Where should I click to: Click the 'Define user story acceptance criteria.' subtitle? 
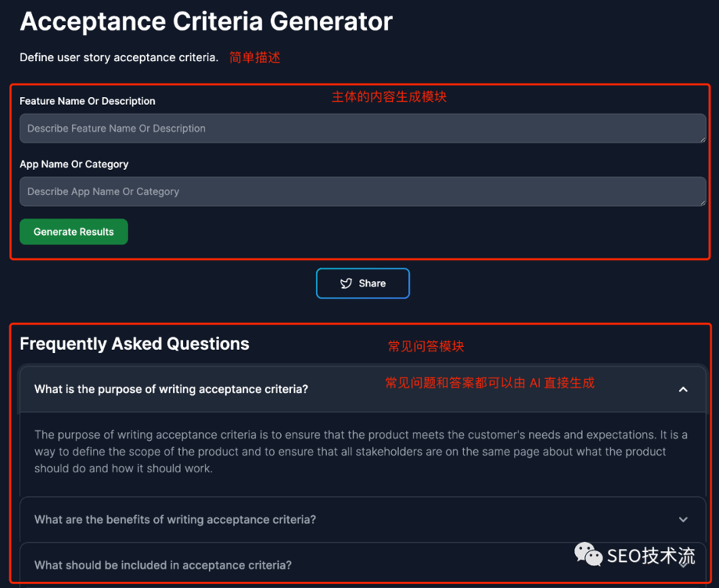119,57
